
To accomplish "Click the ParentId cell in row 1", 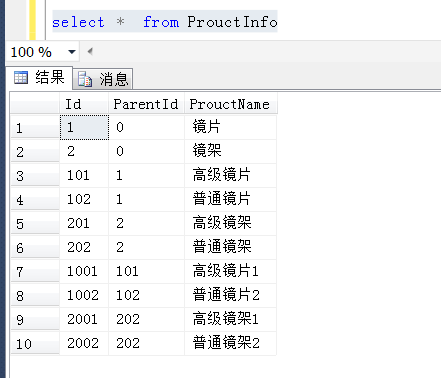I will [x=146, y=127].
